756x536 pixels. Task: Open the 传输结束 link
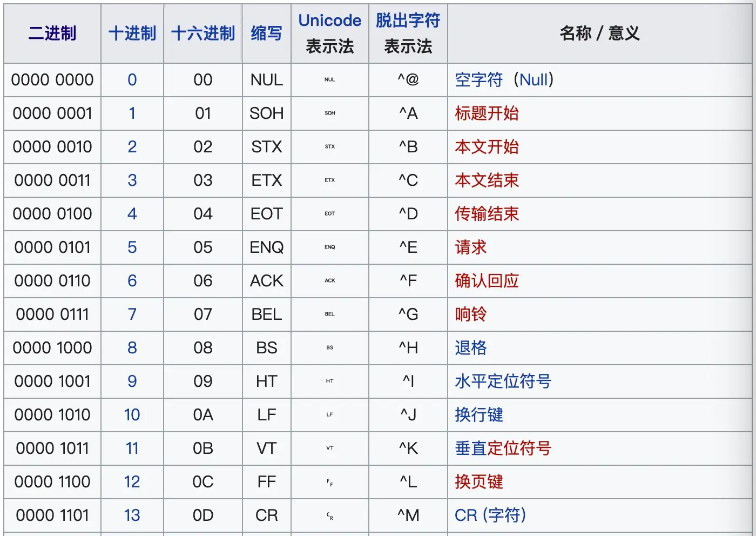(x=487, y=214)
